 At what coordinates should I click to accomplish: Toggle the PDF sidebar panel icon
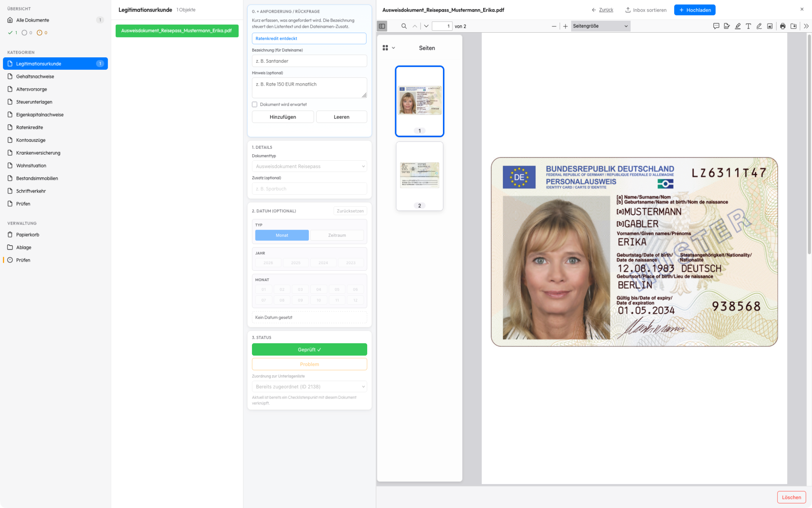(x=382, y=26)
